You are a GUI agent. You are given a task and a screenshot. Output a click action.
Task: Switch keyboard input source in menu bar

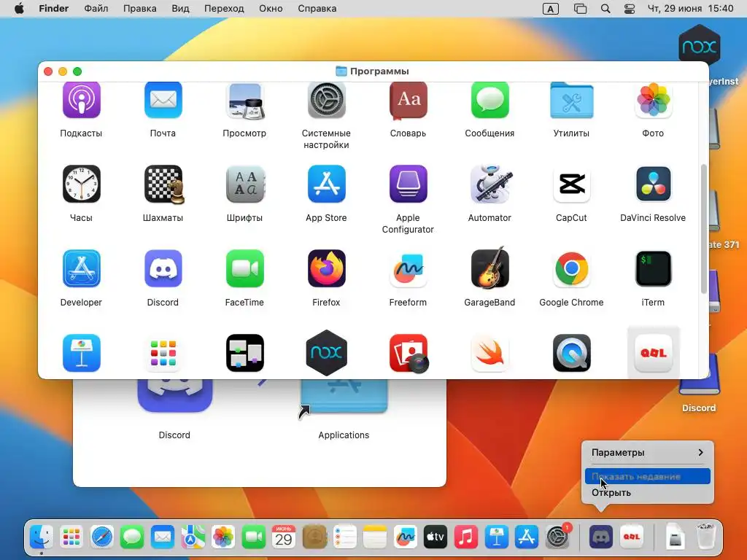[x=550, y=9]
